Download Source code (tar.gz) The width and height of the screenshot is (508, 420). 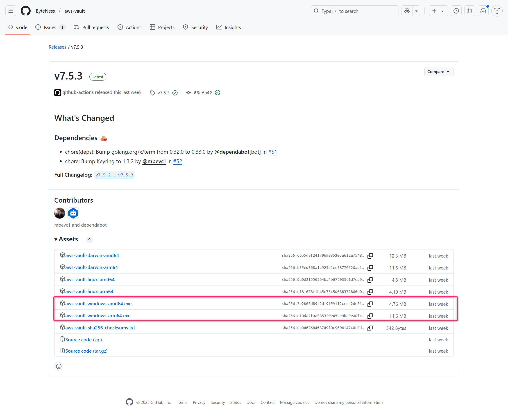(x=86, y=351)
